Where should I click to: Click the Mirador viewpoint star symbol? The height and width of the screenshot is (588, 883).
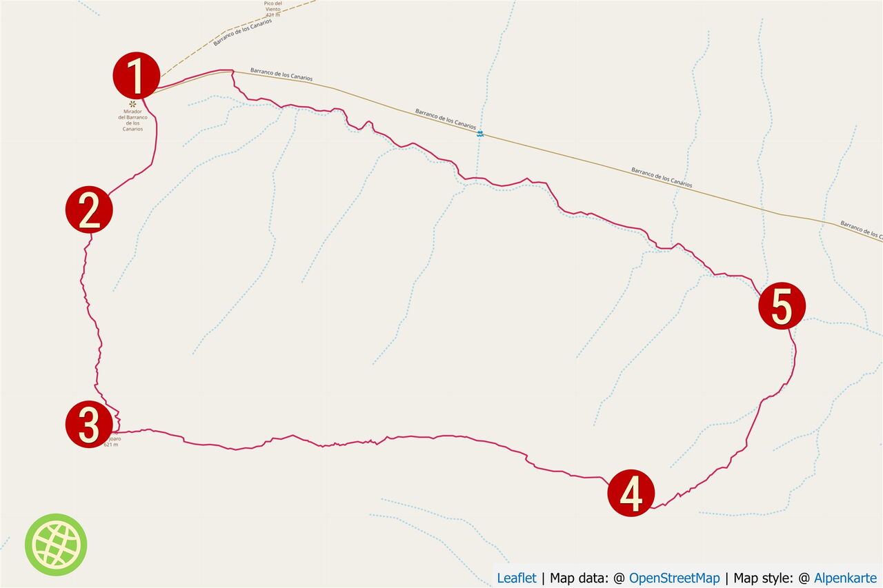click(132, 104)
